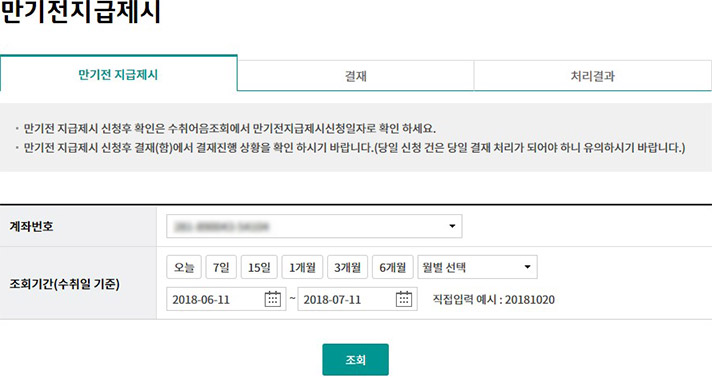The image size is (712, 378).
Task: Click the 계좌번호 row label
Action: [31, 226]
